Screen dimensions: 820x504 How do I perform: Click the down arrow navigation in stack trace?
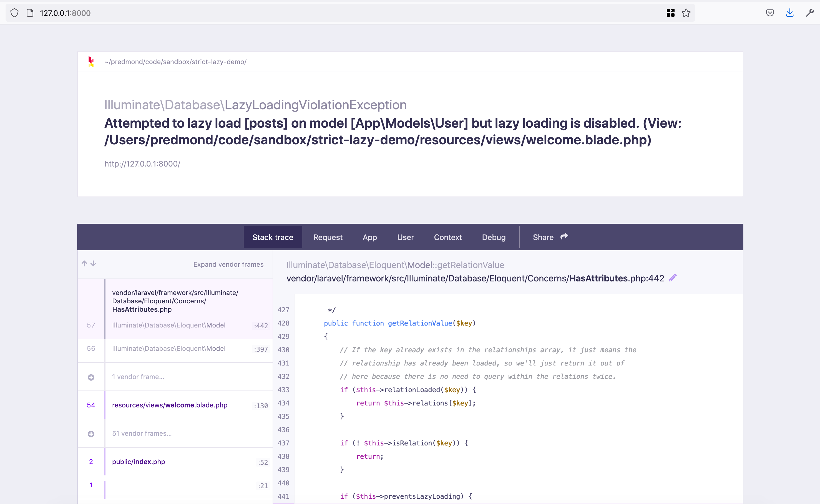point(94,264)
